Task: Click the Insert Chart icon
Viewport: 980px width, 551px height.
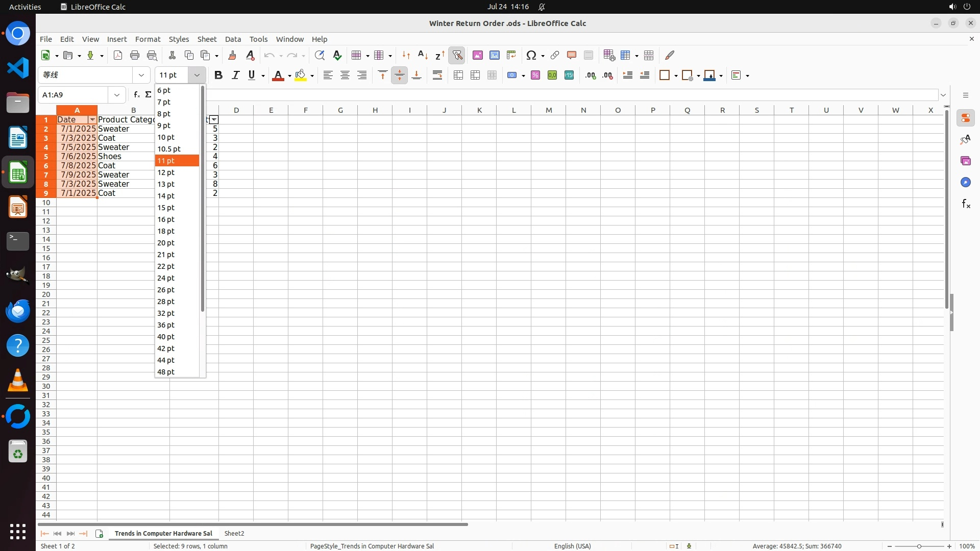Action: coord(494,55)
